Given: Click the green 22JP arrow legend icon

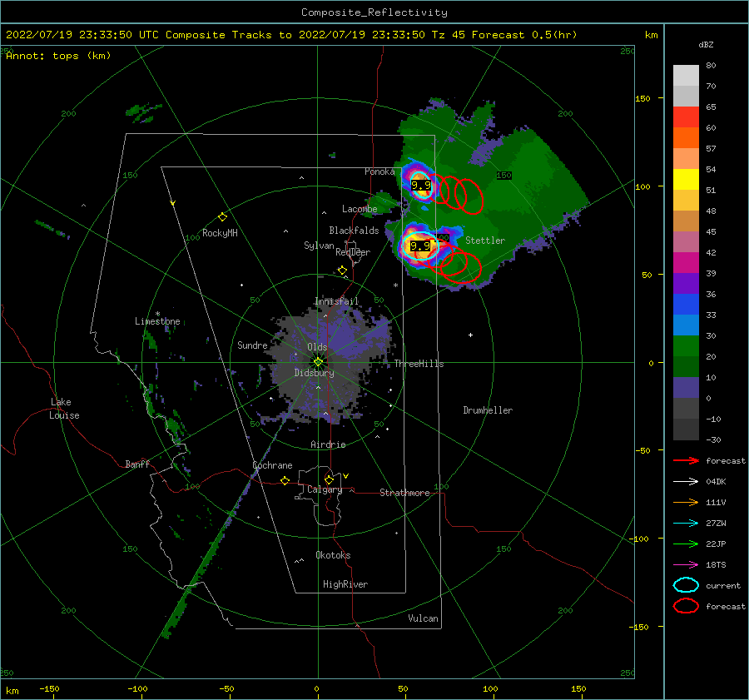Looking at the screenshot, I should click(686, 544).
